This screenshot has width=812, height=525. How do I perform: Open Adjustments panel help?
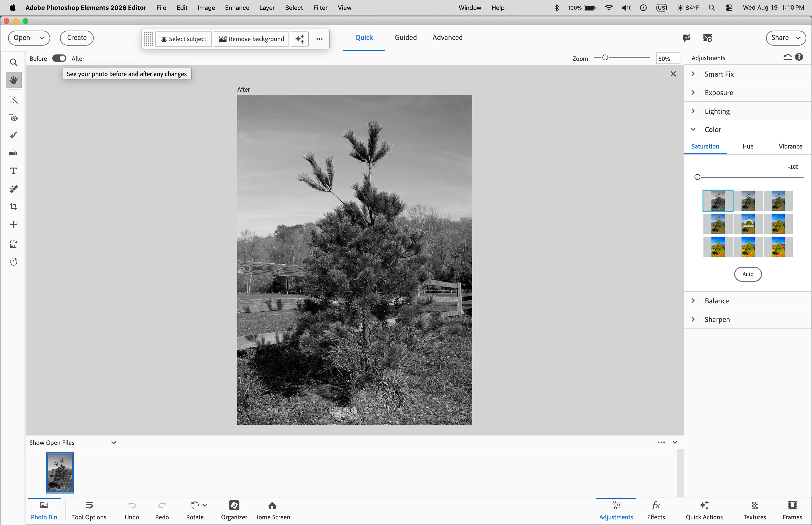pos(799,57)
